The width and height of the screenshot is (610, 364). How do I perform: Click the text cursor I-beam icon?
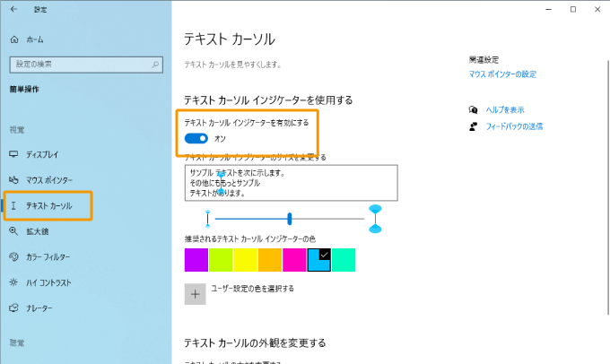pyautogui.click(x=13, y=205)
